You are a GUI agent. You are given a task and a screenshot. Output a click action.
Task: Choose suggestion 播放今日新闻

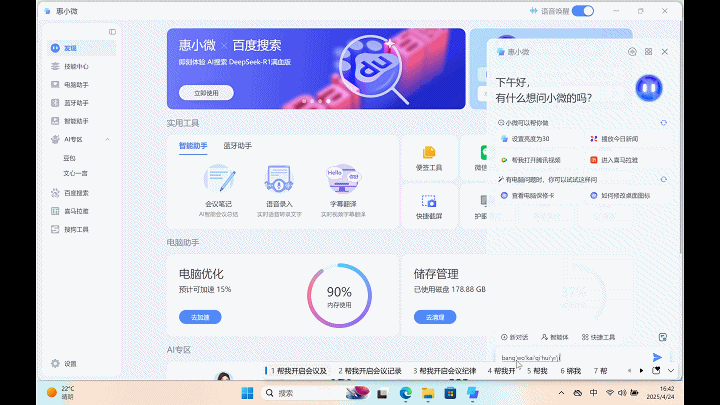(614, 139)
